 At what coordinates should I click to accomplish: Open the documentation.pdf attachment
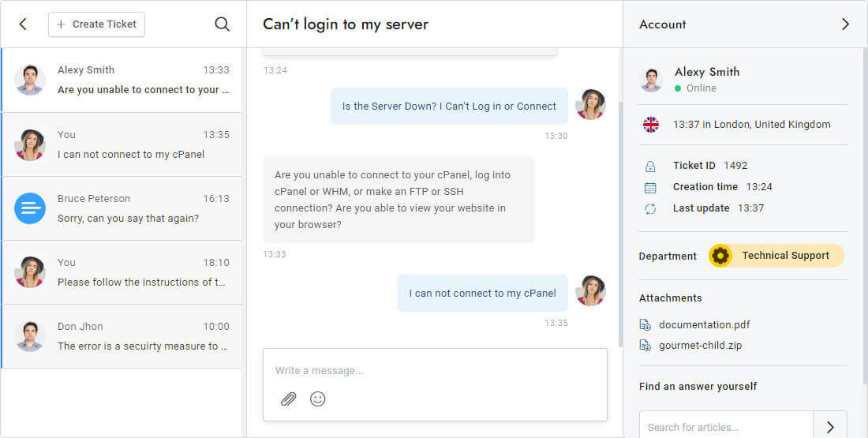(x=705, y=324)
